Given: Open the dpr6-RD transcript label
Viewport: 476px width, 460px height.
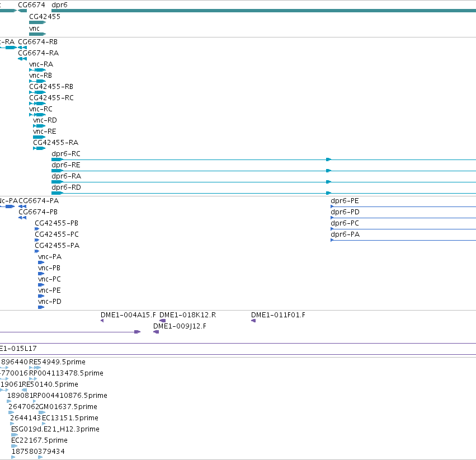Looking at the screenshot, I should [x=66, y=187].
